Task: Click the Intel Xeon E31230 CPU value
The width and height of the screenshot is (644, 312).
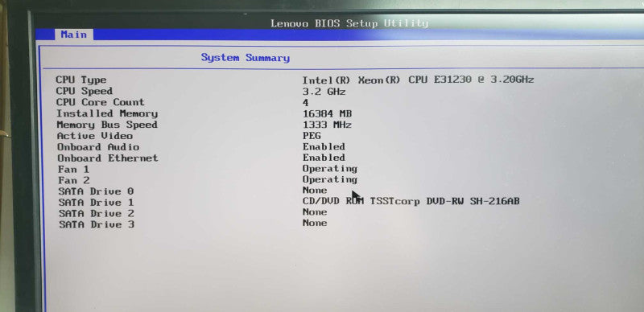Action: [418, 80]
